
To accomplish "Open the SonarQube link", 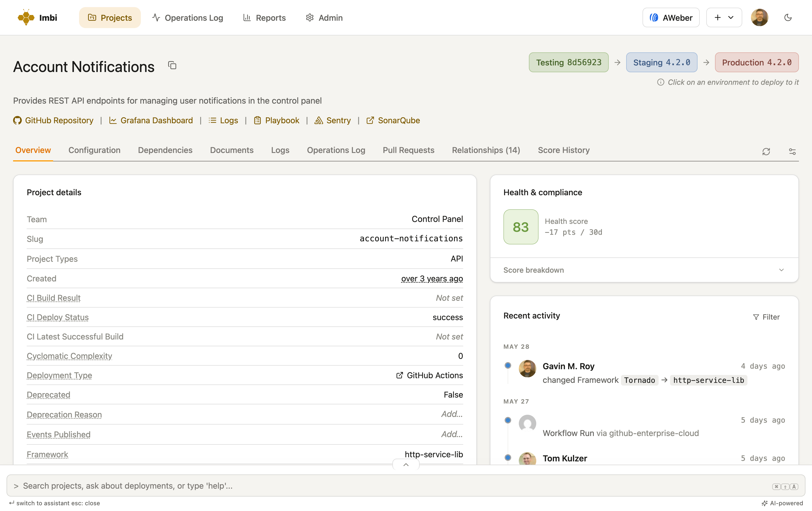I will click(x=393, y=120).
